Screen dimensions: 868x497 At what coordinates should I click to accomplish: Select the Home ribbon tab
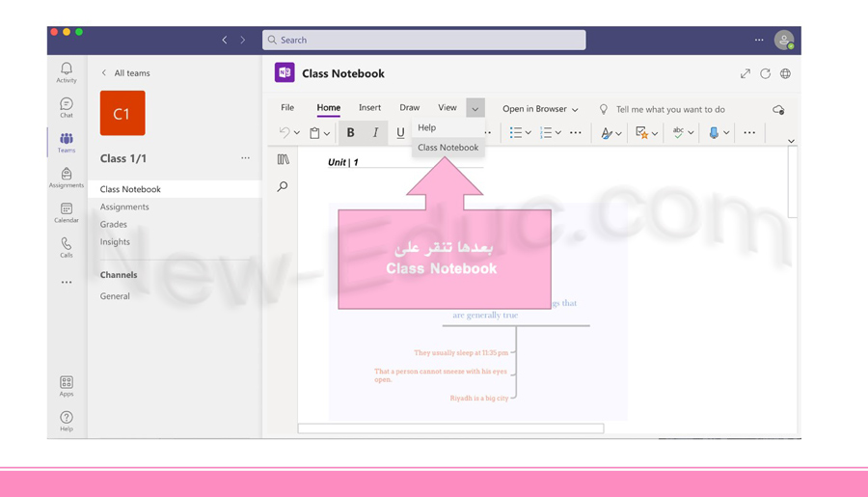tap(328, 107)
